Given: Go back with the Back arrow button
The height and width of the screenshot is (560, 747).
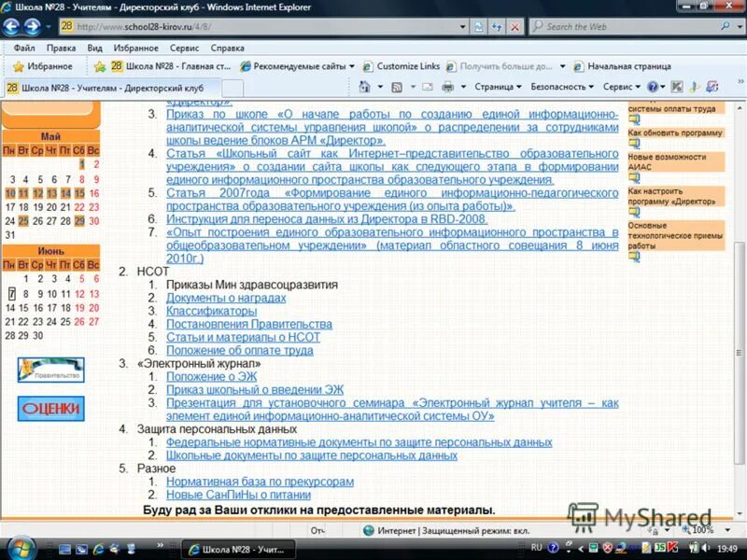Looking at the screenshot, I should (x=11, y=27).
